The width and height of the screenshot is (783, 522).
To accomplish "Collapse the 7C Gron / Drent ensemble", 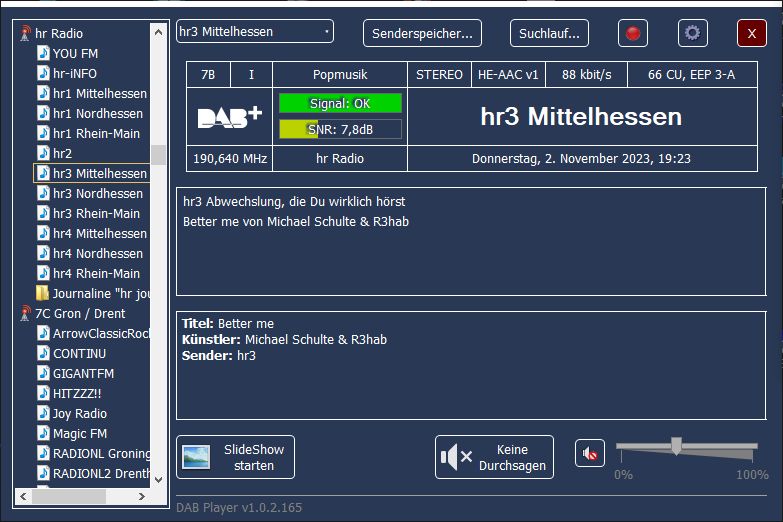I will click(x=26, y=314).
